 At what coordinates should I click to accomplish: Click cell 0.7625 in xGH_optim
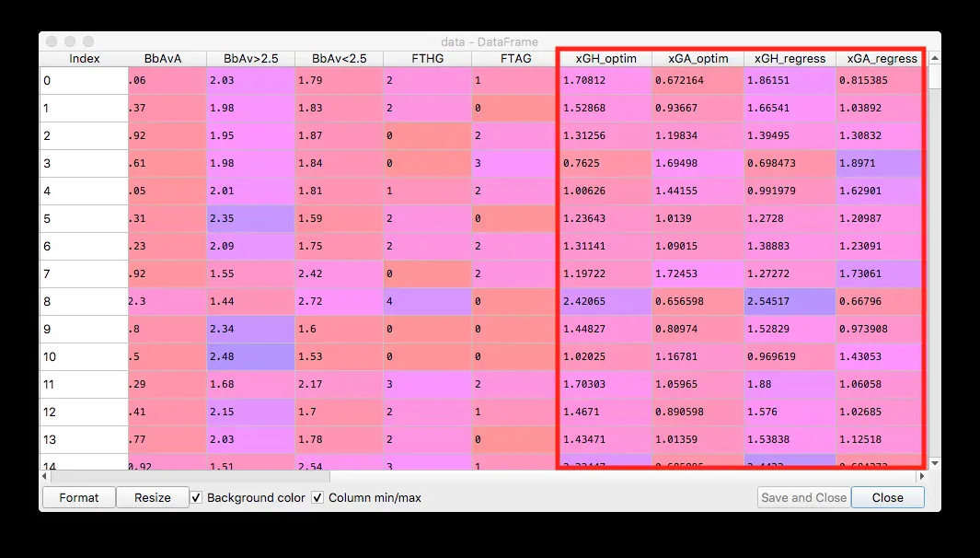tap(605, 163)
